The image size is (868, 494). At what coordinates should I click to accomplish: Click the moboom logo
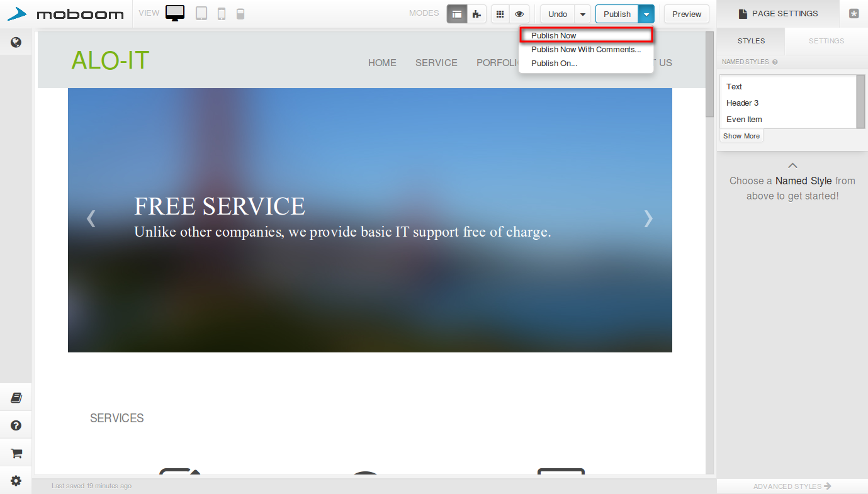[x=65, y=14]
